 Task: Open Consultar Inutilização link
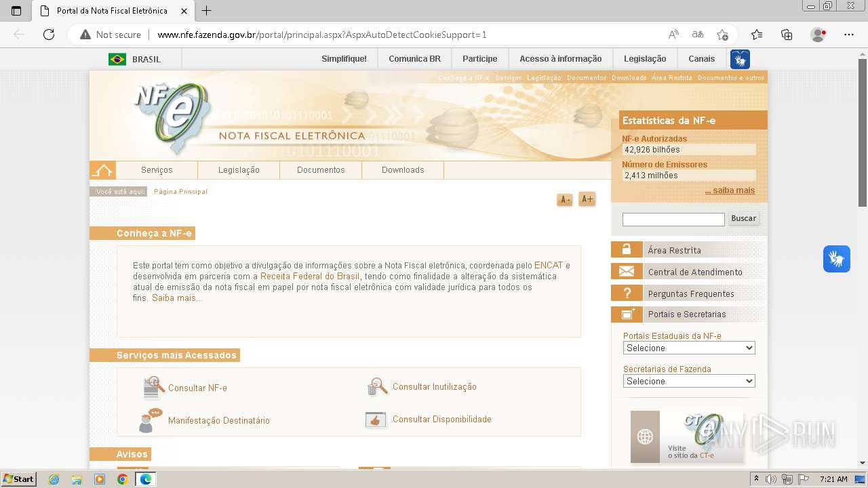coord(435,387)
